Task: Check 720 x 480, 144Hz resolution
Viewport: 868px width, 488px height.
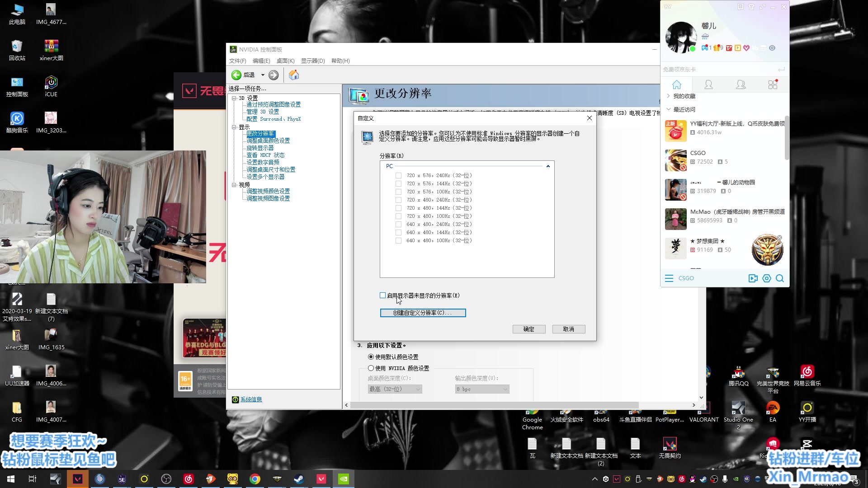Action: pos(398,208)
